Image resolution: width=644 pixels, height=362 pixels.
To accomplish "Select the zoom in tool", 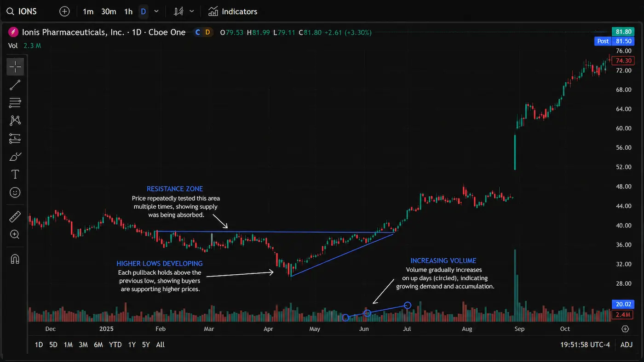I will (15, 235).
